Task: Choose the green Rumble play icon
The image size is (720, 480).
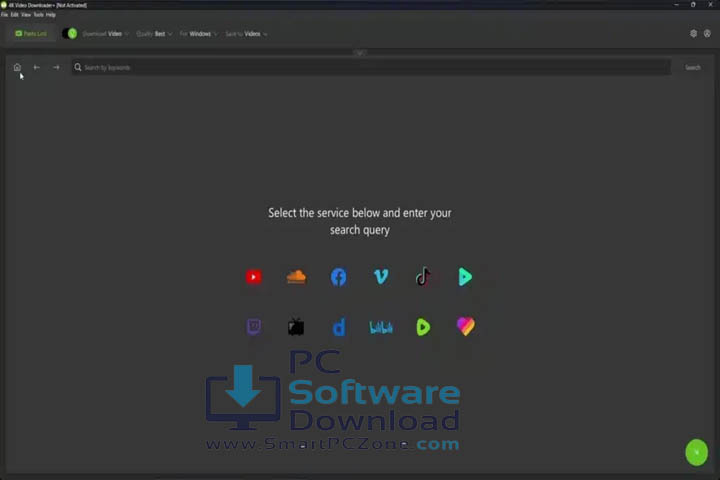Action: (x=423, y=327)
